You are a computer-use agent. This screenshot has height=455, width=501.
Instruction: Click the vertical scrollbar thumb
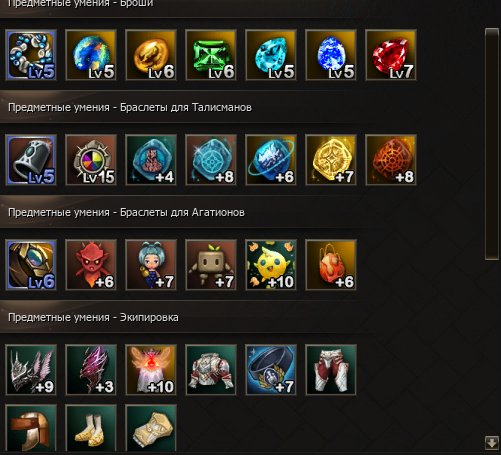tap(492, 144)
